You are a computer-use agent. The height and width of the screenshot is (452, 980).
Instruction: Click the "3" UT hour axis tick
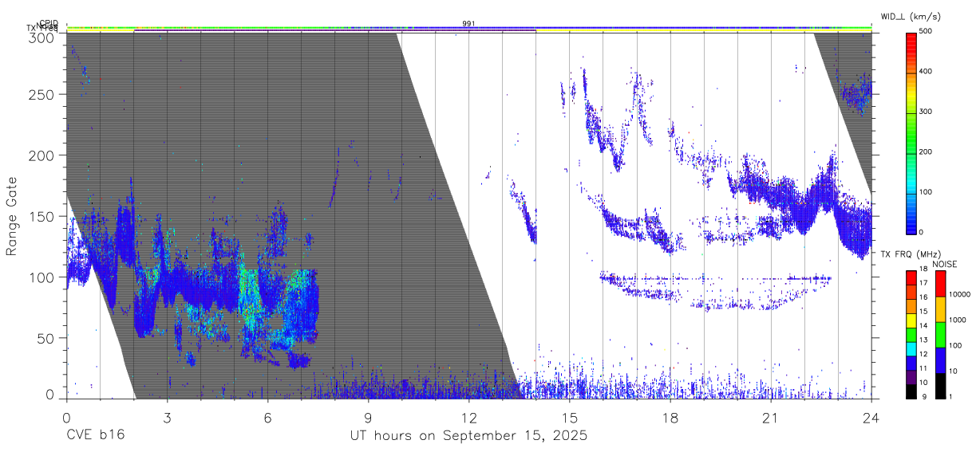point(167,417)
